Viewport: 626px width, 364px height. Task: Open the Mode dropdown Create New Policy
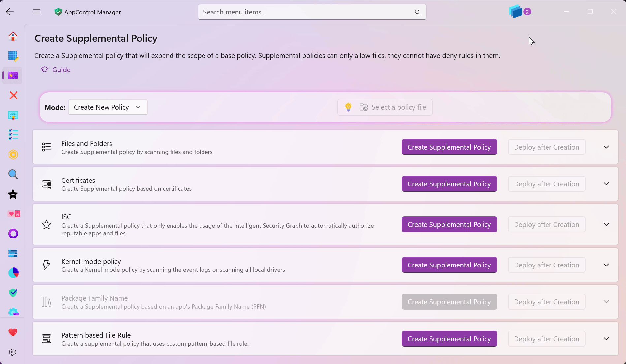coord(108,107)
